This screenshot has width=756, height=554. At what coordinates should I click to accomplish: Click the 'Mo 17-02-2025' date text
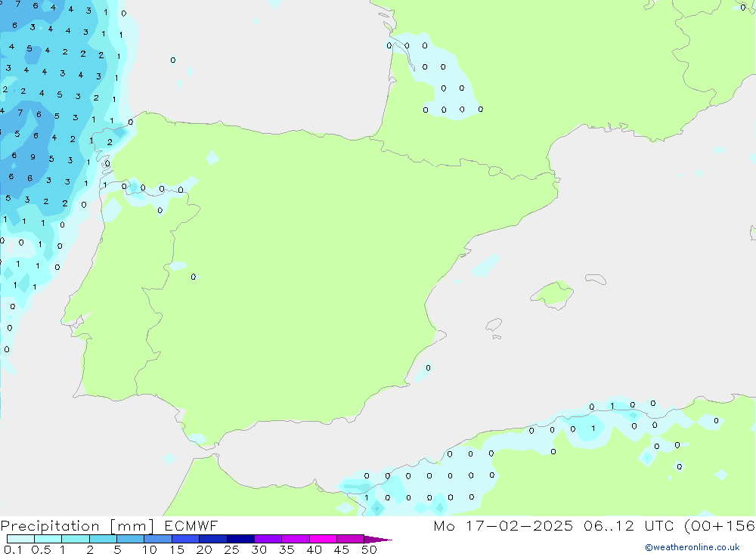[503, 525]
